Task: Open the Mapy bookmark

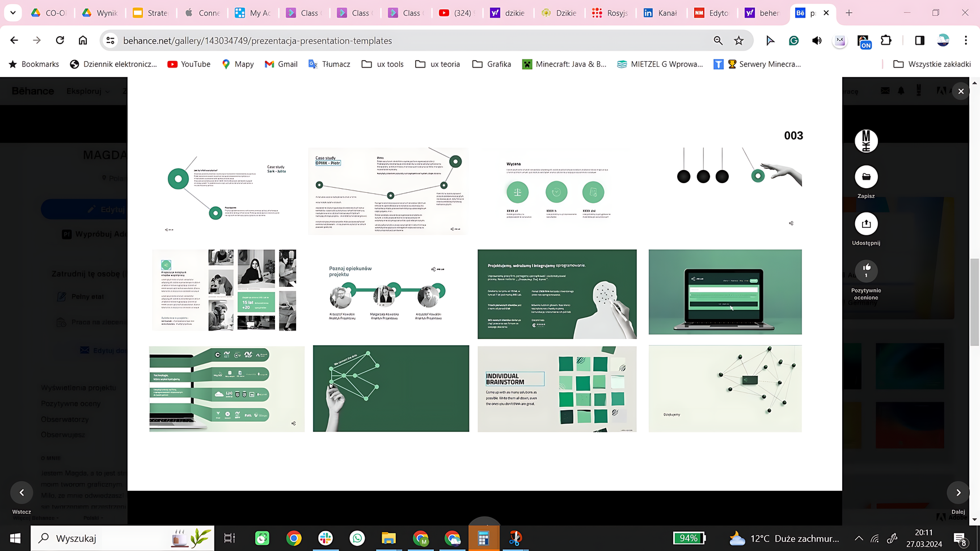Action: (238, 64)
